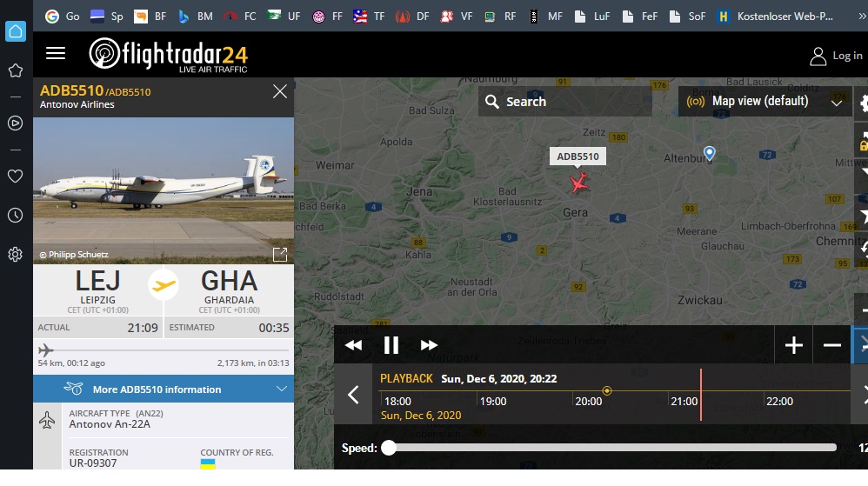Enlarge the aircraft photo via external link icon
Image resolution: width=868 pixels, height=486 pixels.
280,254
